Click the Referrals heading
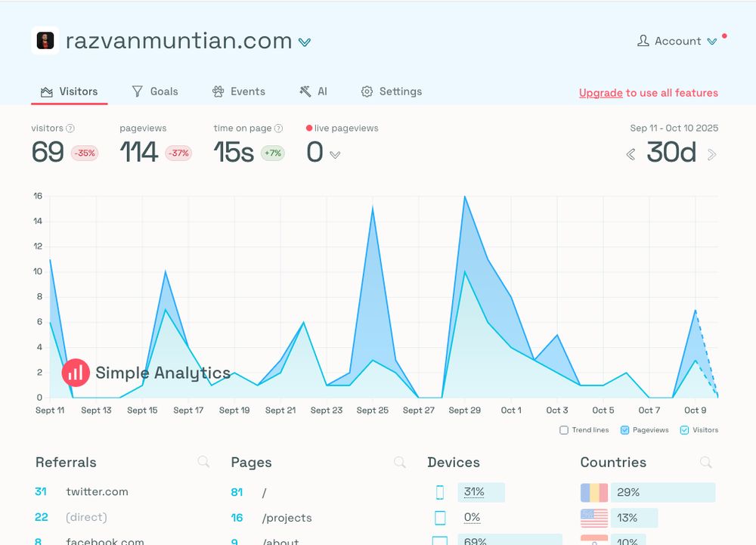Screen dimensions: 756x545 point(66,462)
